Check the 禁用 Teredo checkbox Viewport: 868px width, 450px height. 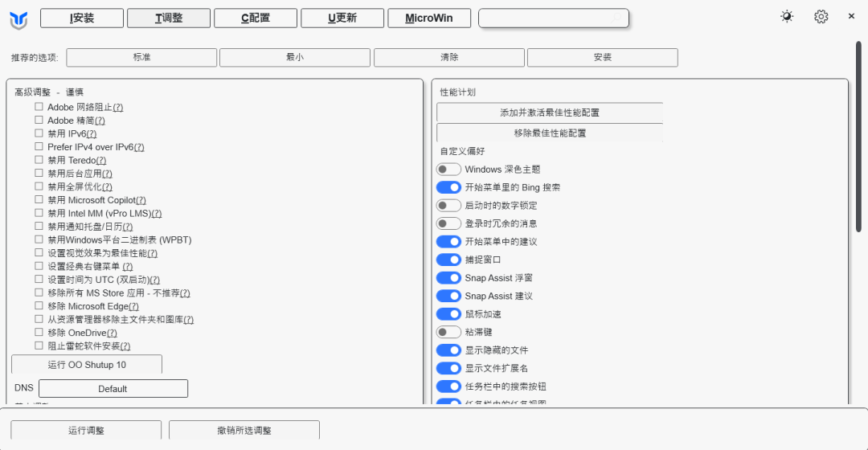(39, 159)
